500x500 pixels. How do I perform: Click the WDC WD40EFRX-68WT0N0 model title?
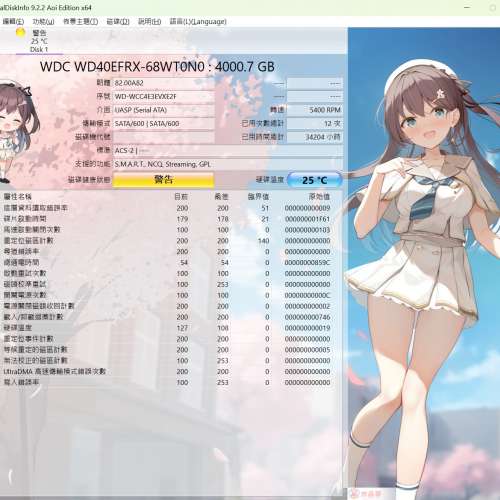[x=157, y=67]
